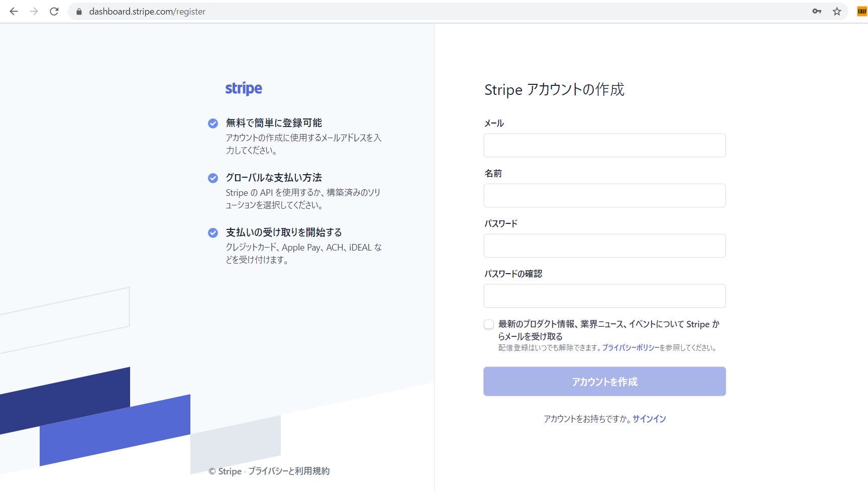This screenshot has width=868, height=491.
Task: Click the heading Stripe アカウントの作成
Action: click(x=554, y=89)
